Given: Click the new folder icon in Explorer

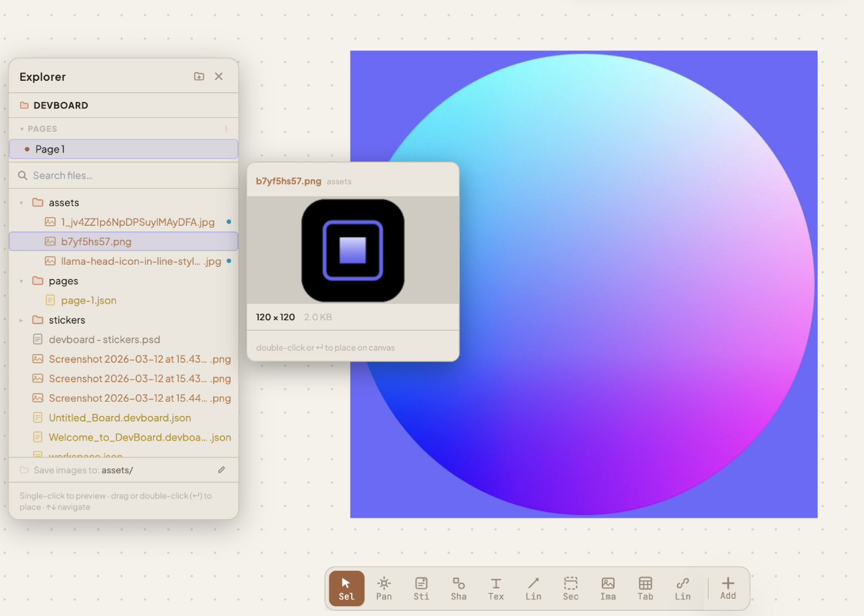Looking at the screenshot, I should (199, 76).
